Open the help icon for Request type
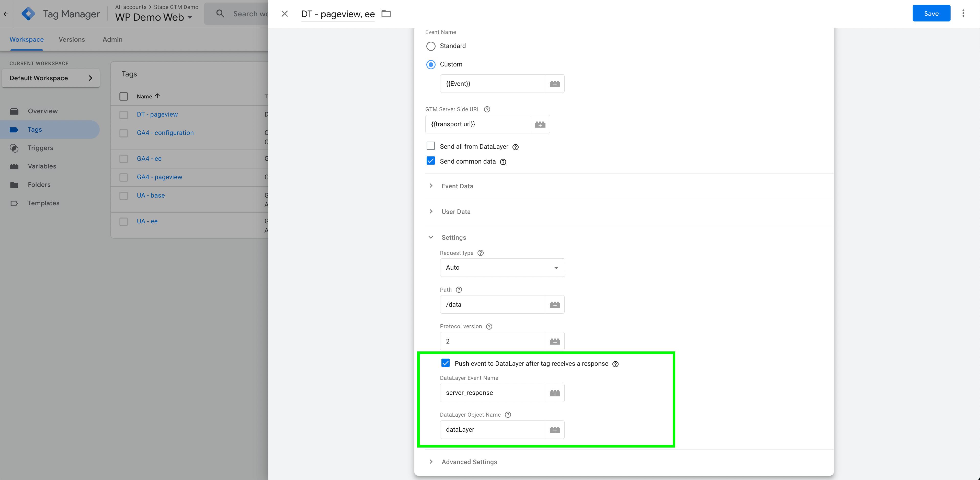Image resolution: width=980 pixels, height=480 pixels. [481, 253]
